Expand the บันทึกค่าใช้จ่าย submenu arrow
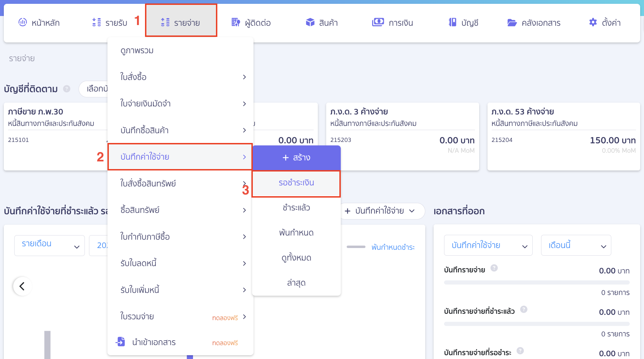The image size is (644, 359). pyautogui.click(x=244, y=157)
